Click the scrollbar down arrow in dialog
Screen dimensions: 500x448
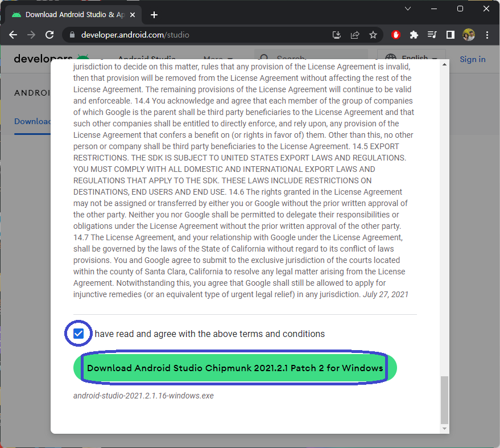(x=444, y=429)
